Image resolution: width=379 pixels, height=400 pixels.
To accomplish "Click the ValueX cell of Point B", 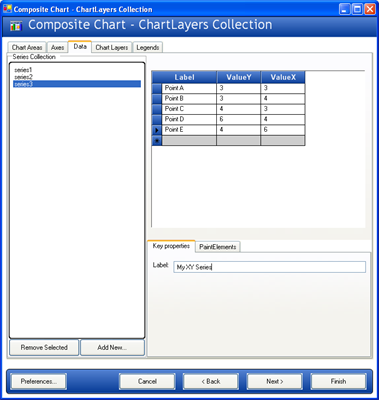I will pos(283,99).
